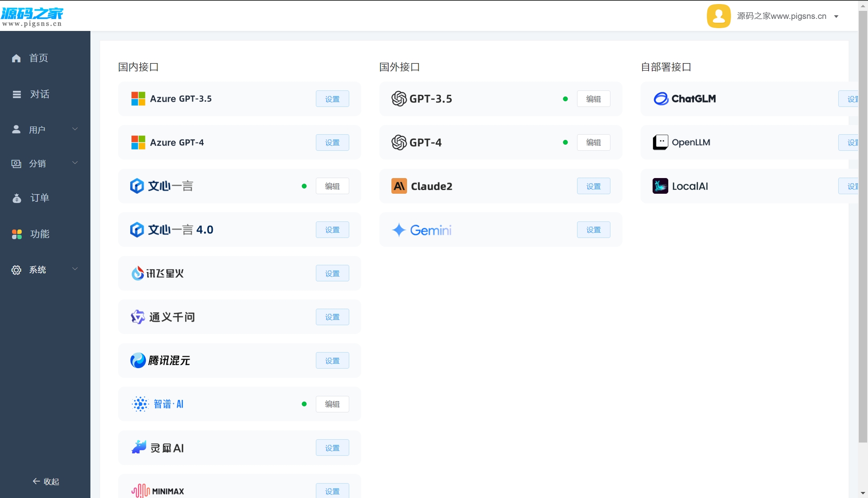
Task: Click 设置 for 灵犀AI
Action: pyautogui.click(x=332, y=448)
